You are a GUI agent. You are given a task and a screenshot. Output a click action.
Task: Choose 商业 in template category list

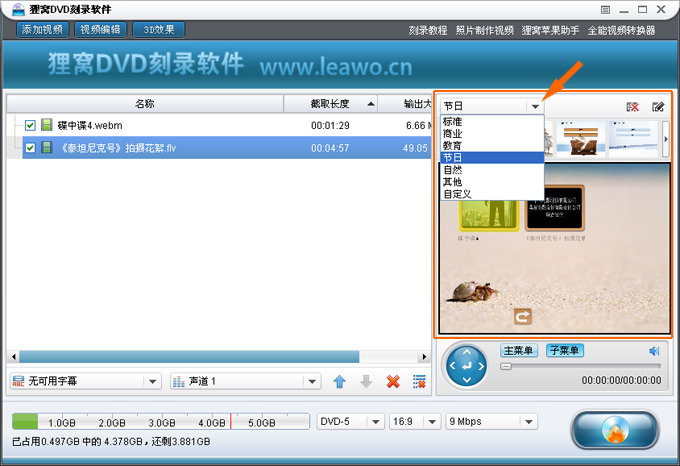pos(492,134)
